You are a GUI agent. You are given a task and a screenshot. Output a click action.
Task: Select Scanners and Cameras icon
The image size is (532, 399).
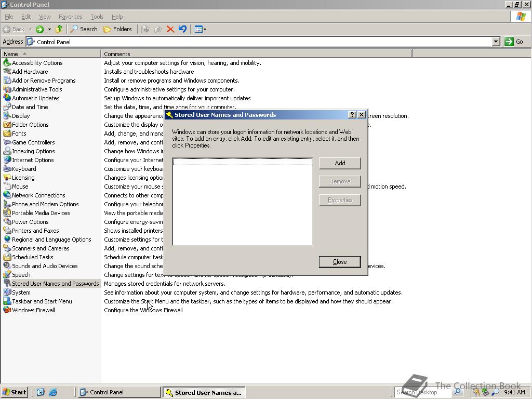click(x=7, y=248)
